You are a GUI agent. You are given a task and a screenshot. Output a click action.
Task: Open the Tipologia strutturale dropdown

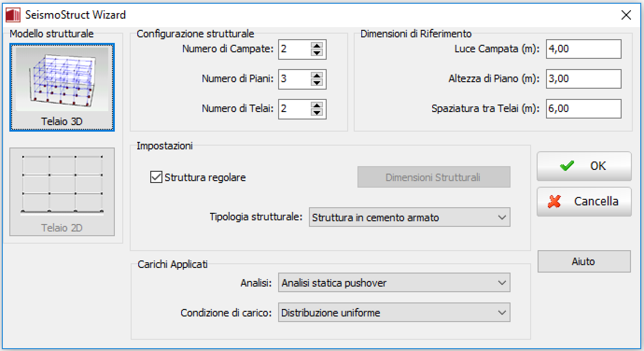(x=409, y=218)
